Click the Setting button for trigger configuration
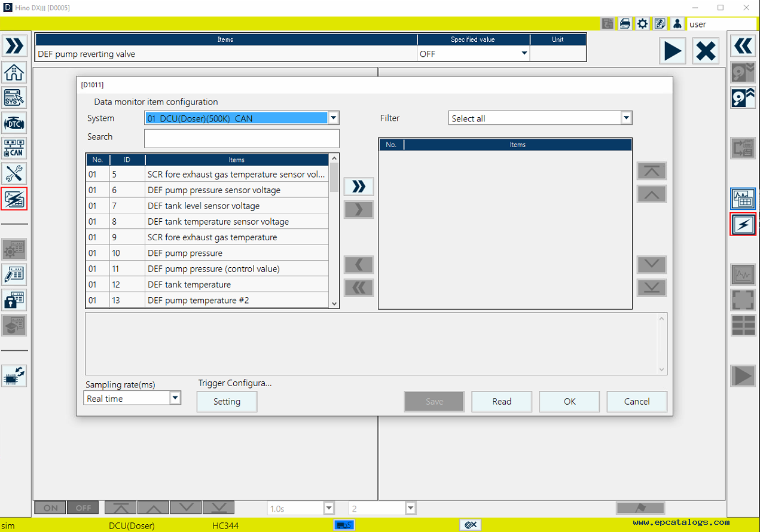 (227, 402)
